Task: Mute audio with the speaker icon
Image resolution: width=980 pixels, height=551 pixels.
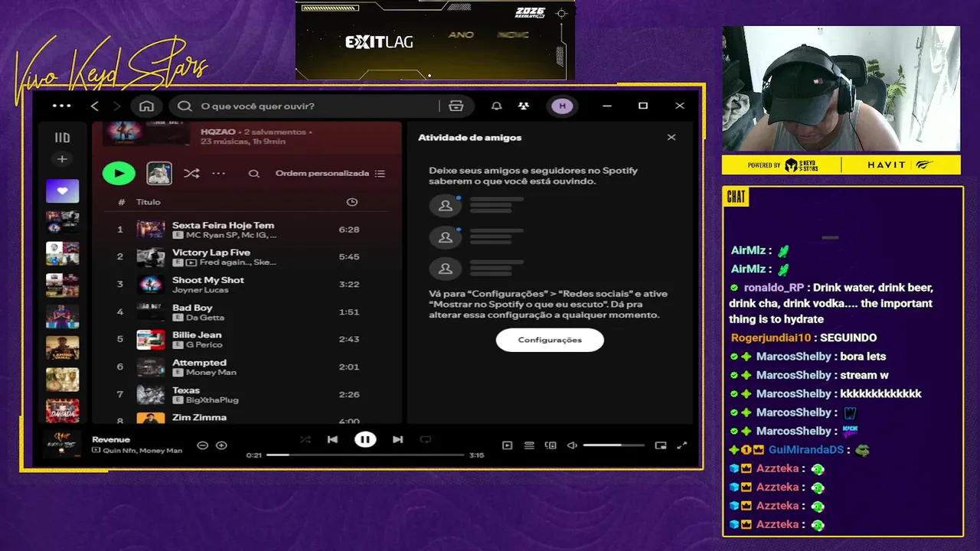Action: tap(572, 445)
